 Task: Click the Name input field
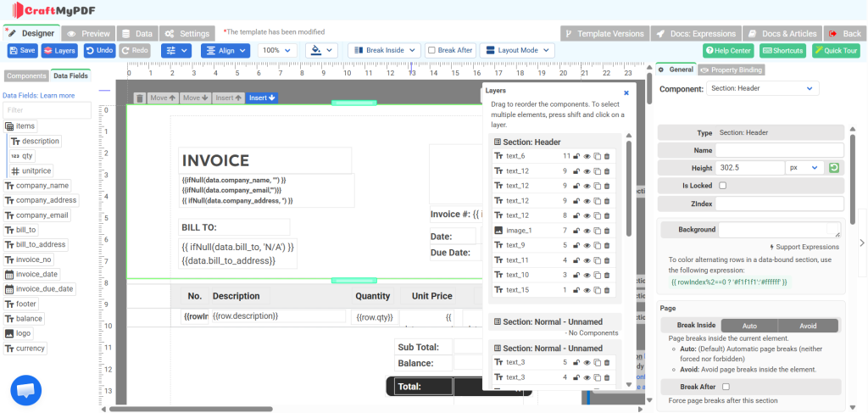[780, 150]
